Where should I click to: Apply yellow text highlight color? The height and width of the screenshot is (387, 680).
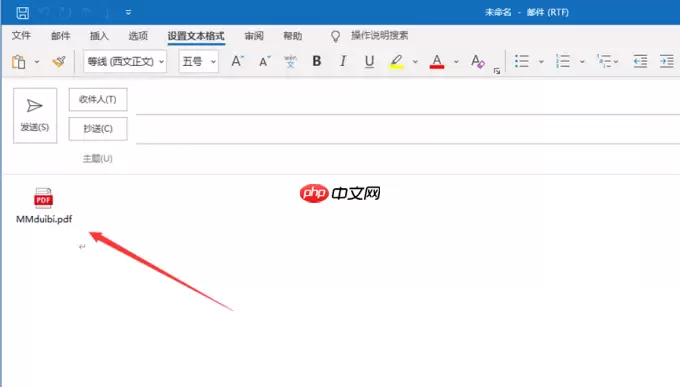click(396, 62)
